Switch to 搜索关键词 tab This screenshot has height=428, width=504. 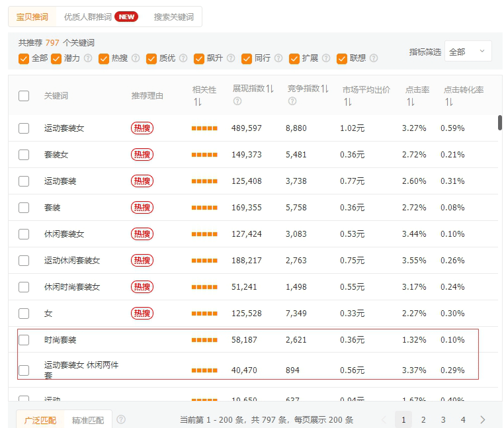[x=173, y=17]
